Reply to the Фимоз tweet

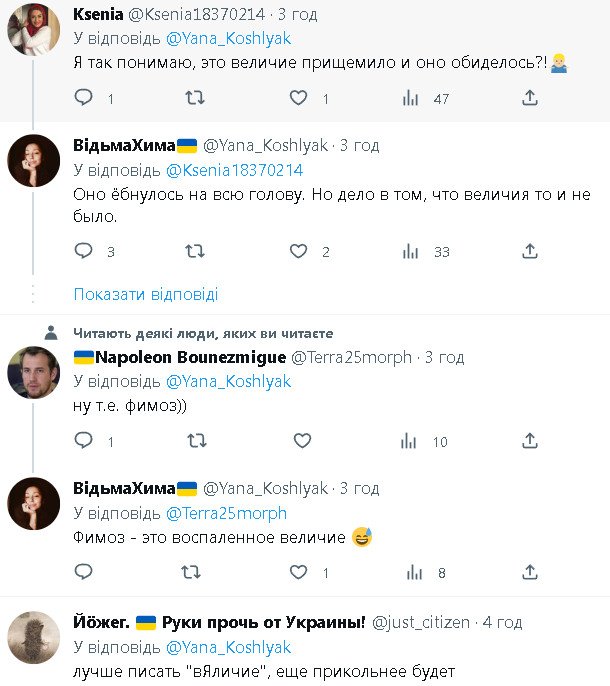84,572
